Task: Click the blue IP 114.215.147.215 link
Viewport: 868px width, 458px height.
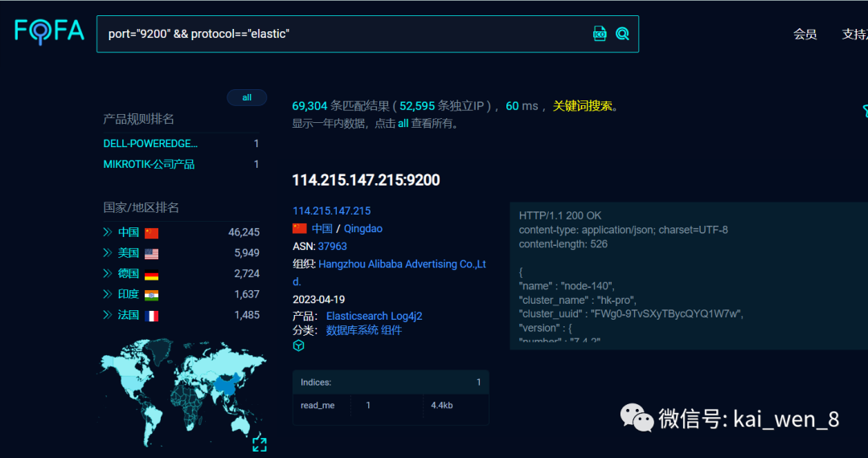Action: point(332,211)
